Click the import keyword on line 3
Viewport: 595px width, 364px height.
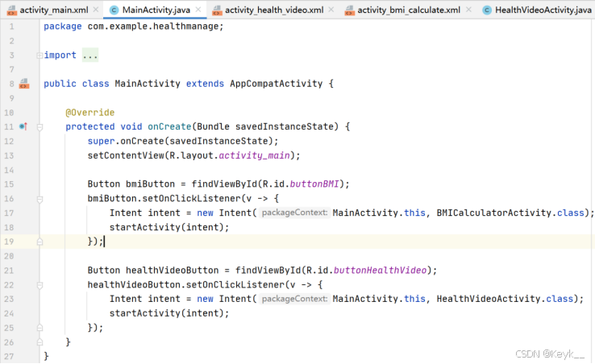(x=60, y=56)
